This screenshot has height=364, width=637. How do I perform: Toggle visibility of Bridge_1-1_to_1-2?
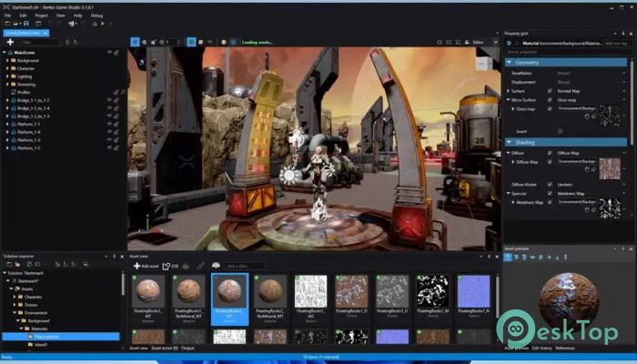109,100
